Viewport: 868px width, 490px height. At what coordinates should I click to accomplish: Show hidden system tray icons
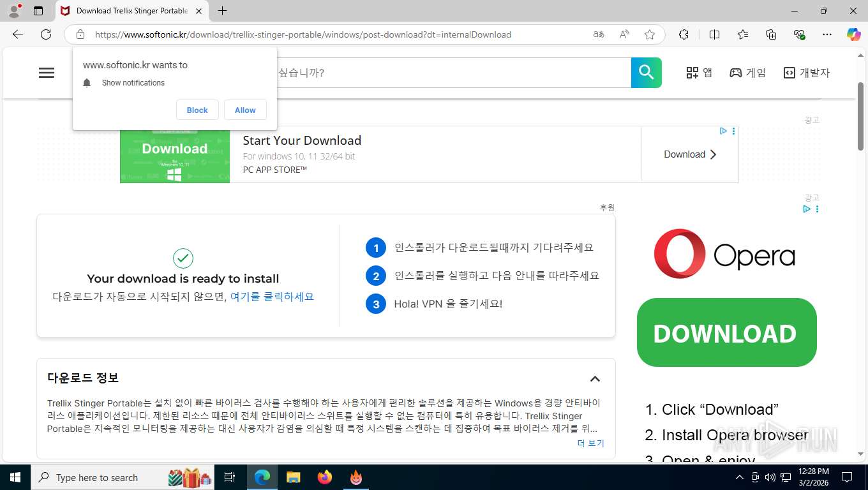[740, 477]
